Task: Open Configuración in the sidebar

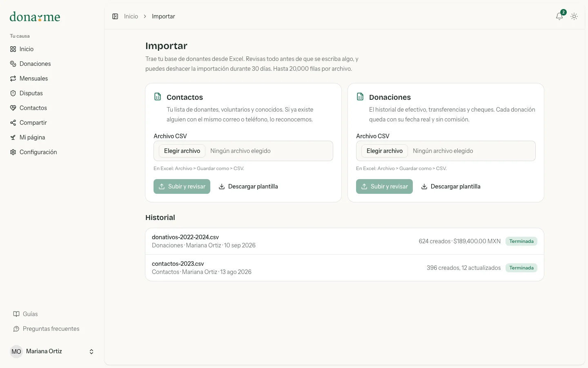Action: coord(52,152)
